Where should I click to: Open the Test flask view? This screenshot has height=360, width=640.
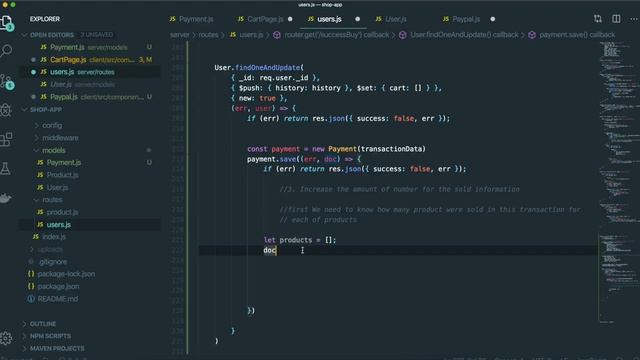pyautogui.click(x=6, y=168)
